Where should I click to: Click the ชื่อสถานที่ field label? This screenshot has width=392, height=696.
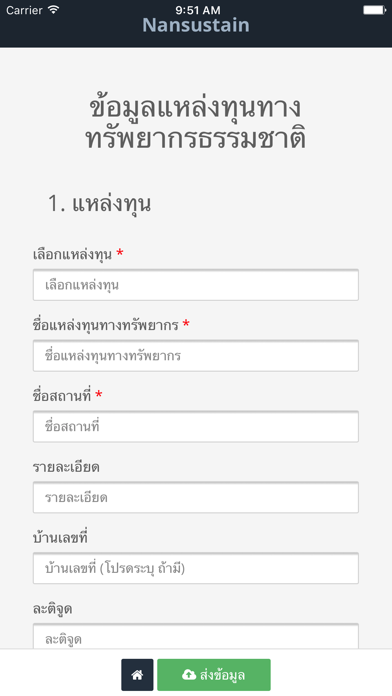[x=62, y=395]
